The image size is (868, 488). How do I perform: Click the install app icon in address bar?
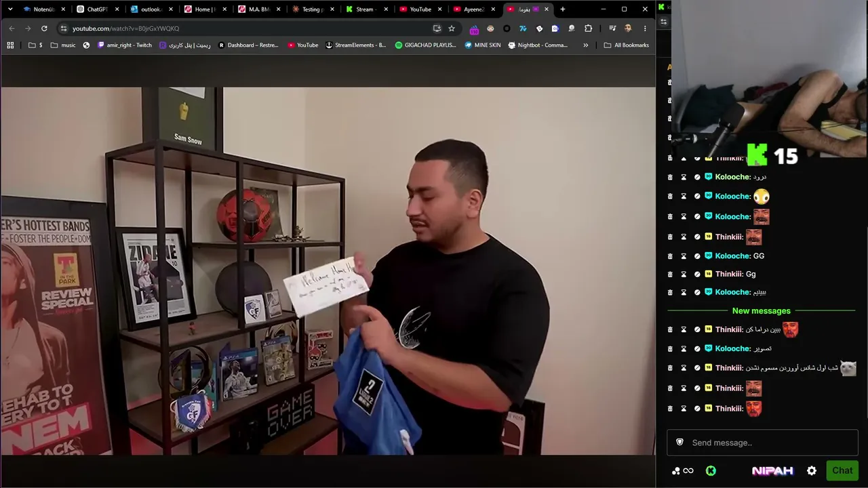tap(437, 28)
